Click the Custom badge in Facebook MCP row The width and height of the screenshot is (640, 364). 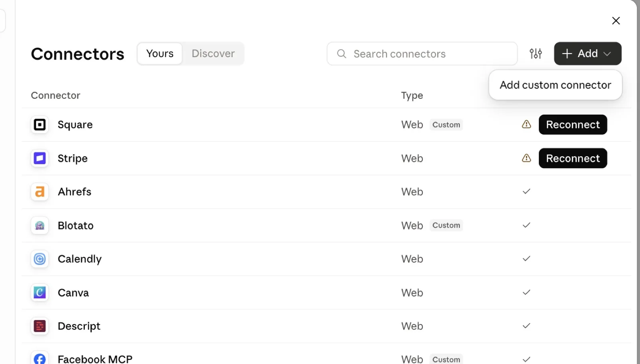point(446,359)
